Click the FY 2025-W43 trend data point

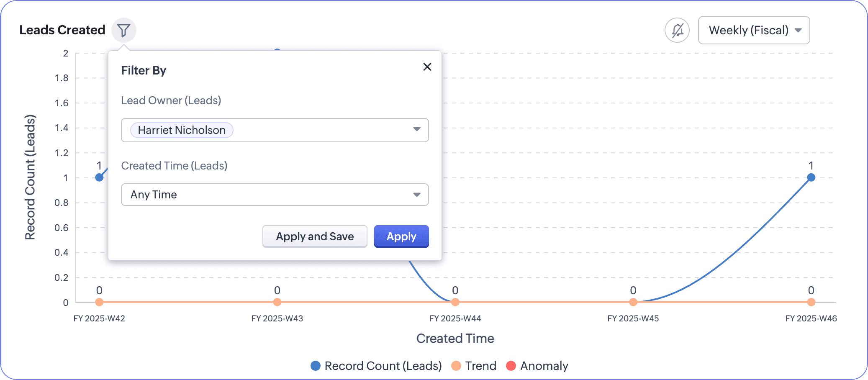click(277, 302)
